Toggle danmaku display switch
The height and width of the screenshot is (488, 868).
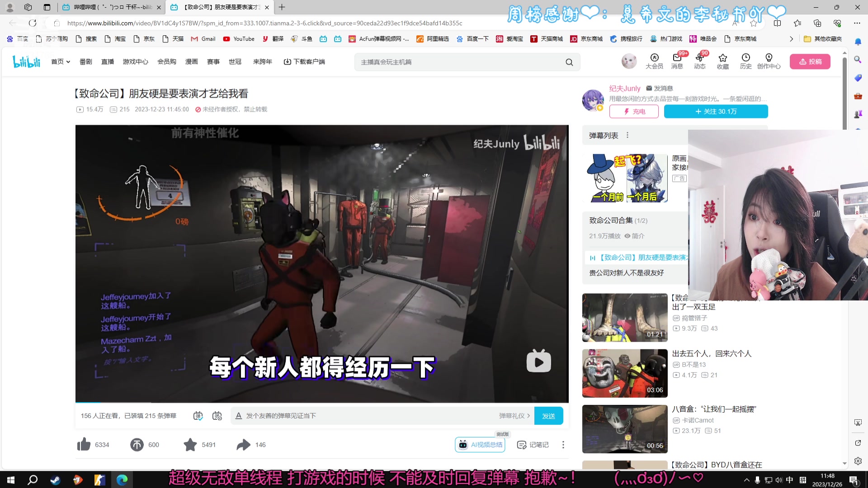198,416
